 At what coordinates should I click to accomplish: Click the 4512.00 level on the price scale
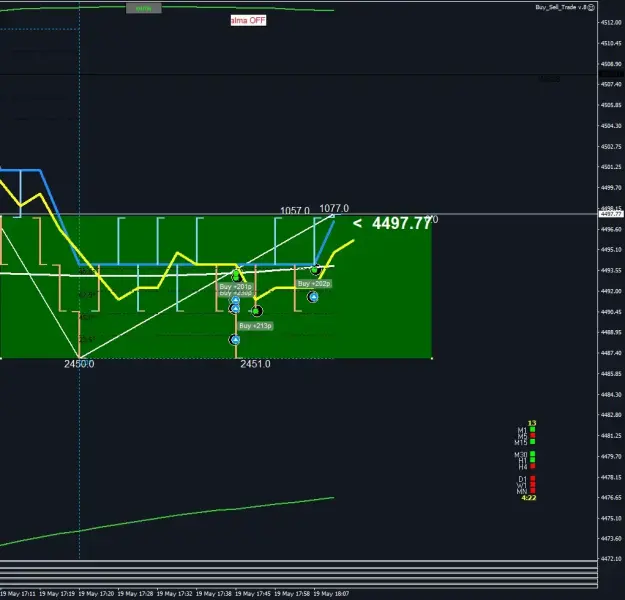611,23
